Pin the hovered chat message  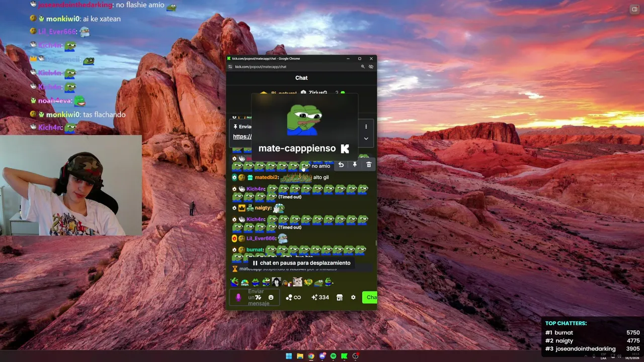(x=355, y=165)
